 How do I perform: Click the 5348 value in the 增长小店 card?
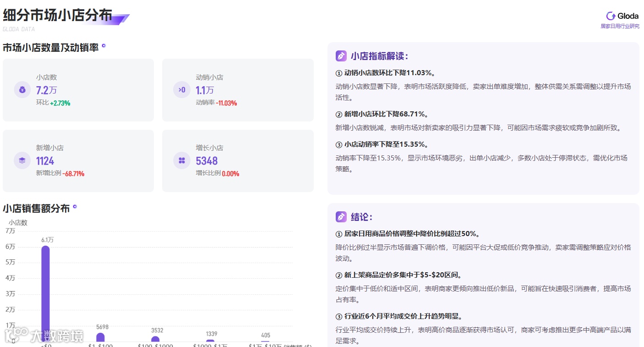[x=207, y=161]
